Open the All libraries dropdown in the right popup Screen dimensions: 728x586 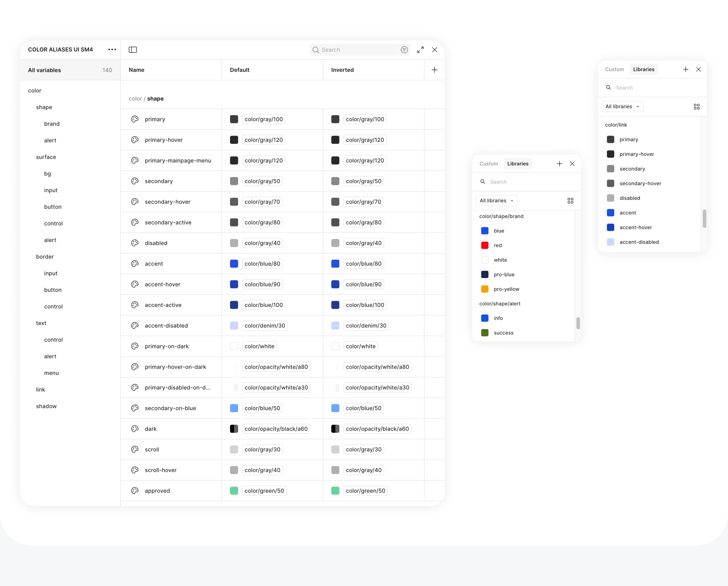pyautogui.click(x=622, y=106)
